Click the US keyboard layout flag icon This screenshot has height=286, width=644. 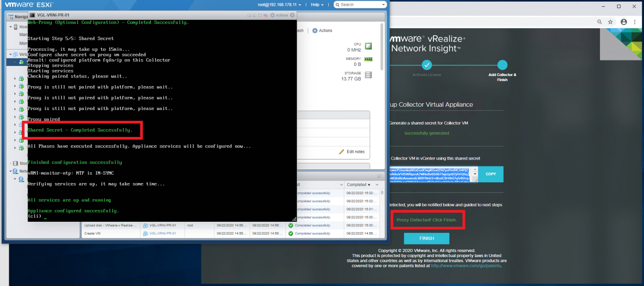[266, 15]
